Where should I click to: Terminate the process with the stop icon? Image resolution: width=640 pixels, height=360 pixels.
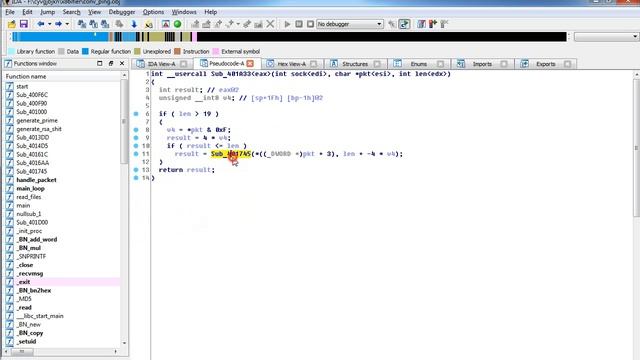310,24
